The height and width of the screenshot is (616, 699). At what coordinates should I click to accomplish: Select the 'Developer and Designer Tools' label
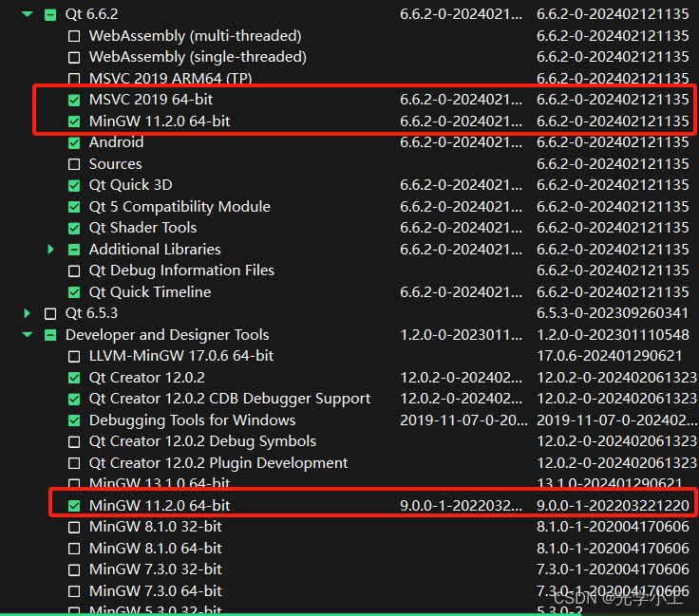(167, 335)
